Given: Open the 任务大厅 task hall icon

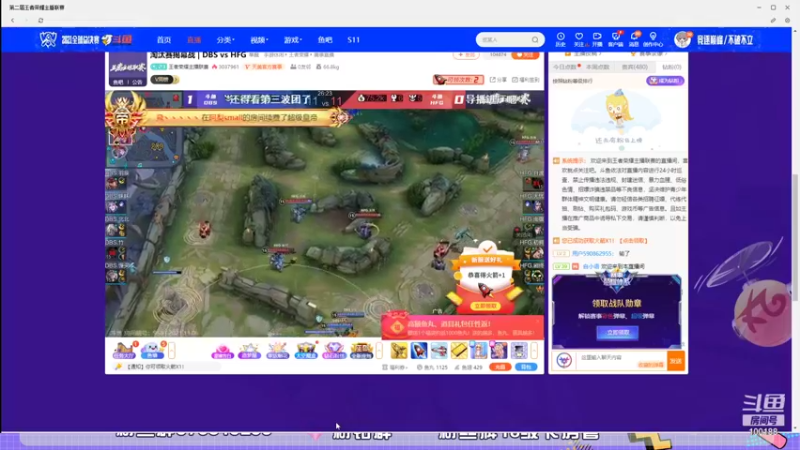Looking at the screenshot, I should pos(124,351).
